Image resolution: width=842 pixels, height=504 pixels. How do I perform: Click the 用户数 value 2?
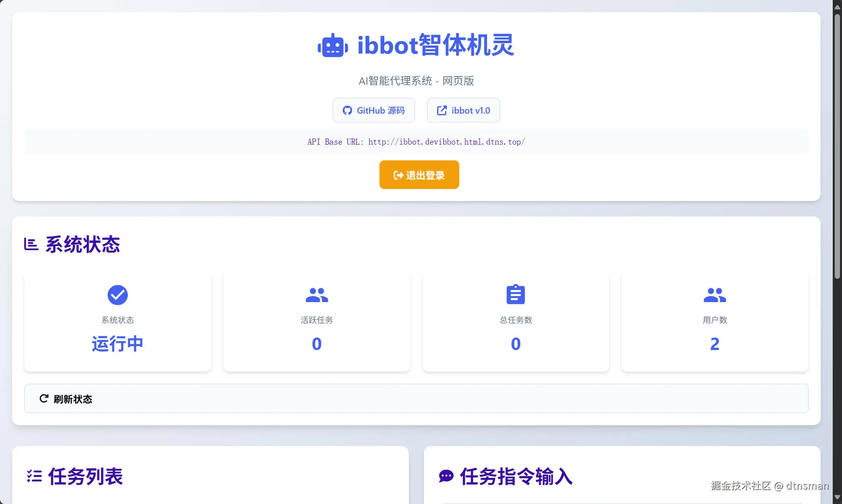[715, 344]
